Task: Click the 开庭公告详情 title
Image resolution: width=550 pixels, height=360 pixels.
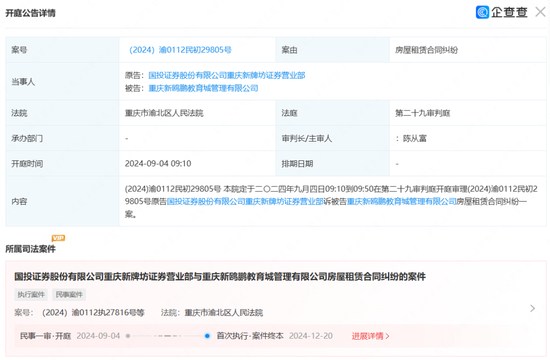Action: (x=31, y=13)
